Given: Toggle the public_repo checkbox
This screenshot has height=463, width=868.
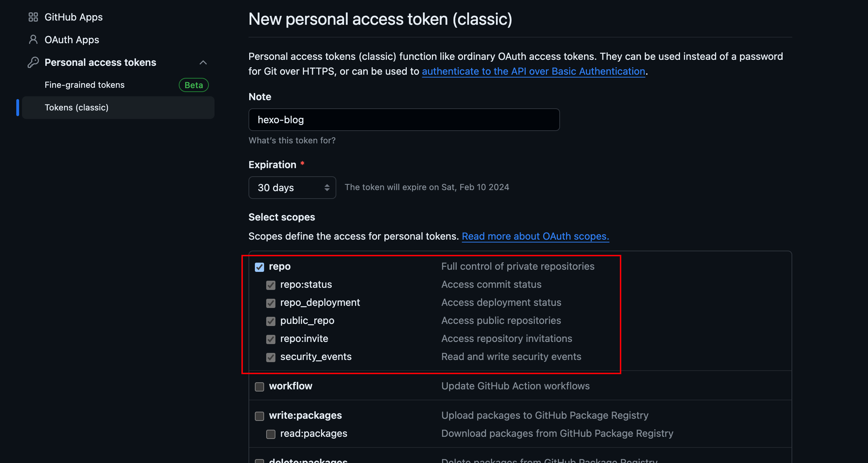Looking at the screenshot, I should click(271, 321).
